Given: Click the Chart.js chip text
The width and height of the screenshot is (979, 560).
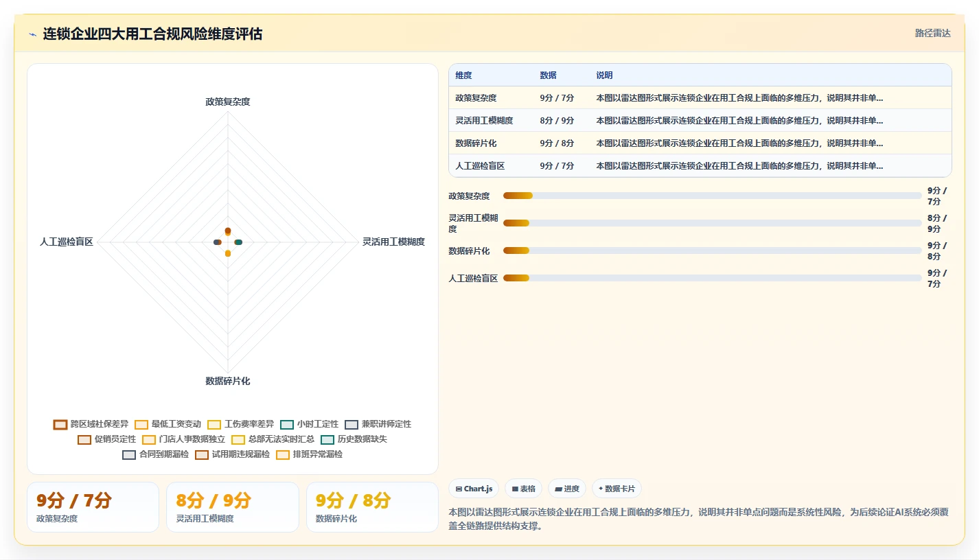Looking at the screenshot, I should tap(478, 489).
